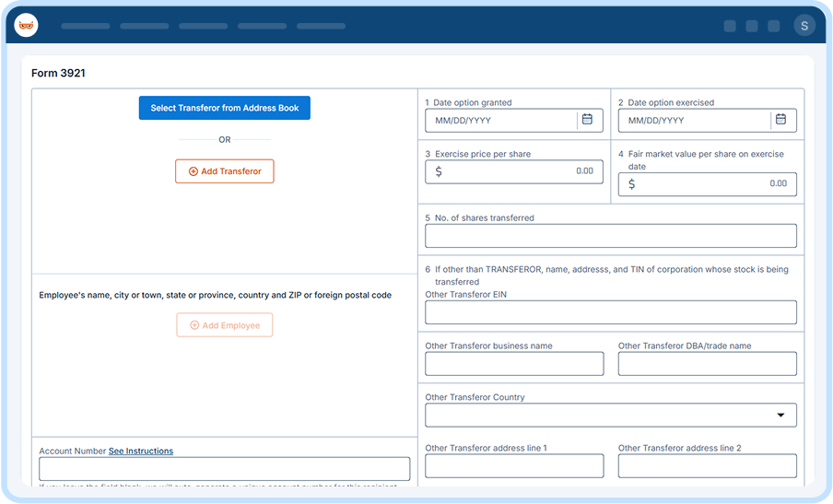Click the first placeholder item in navigation bar
Image resolution: width=833 pixels, height=504 pixels.
(86, 26)
